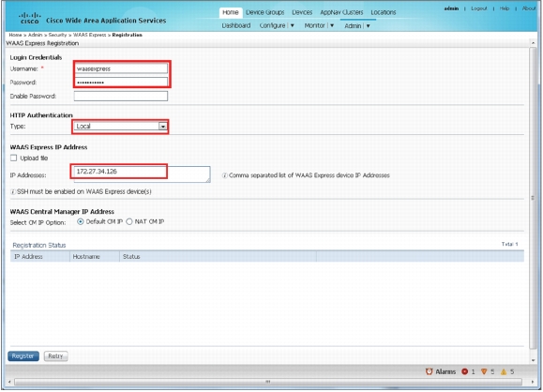Open the Locations tab

click(384, 12)
